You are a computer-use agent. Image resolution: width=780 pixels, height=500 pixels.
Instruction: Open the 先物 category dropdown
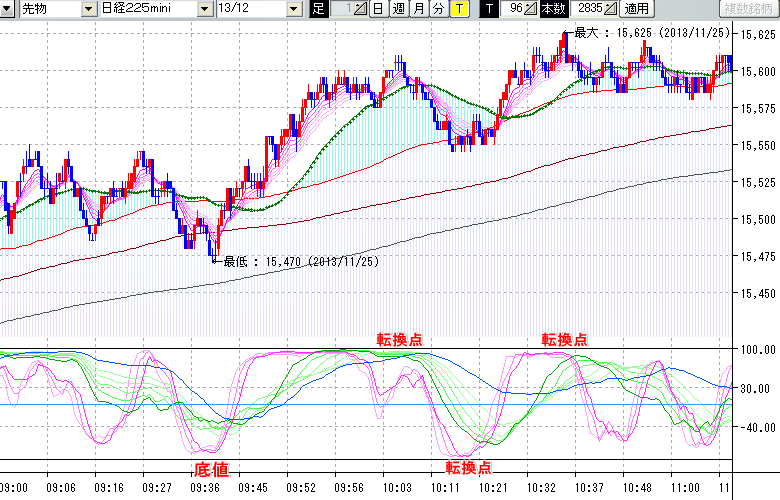click(88, 9)
